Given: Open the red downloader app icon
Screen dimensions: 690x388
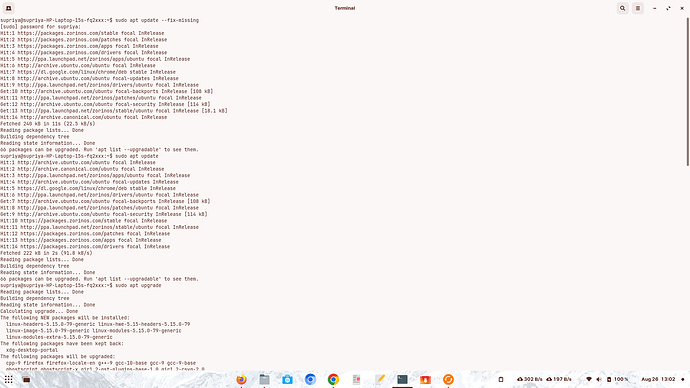Looking at the screenshot, I should click(x=425, y=379).
